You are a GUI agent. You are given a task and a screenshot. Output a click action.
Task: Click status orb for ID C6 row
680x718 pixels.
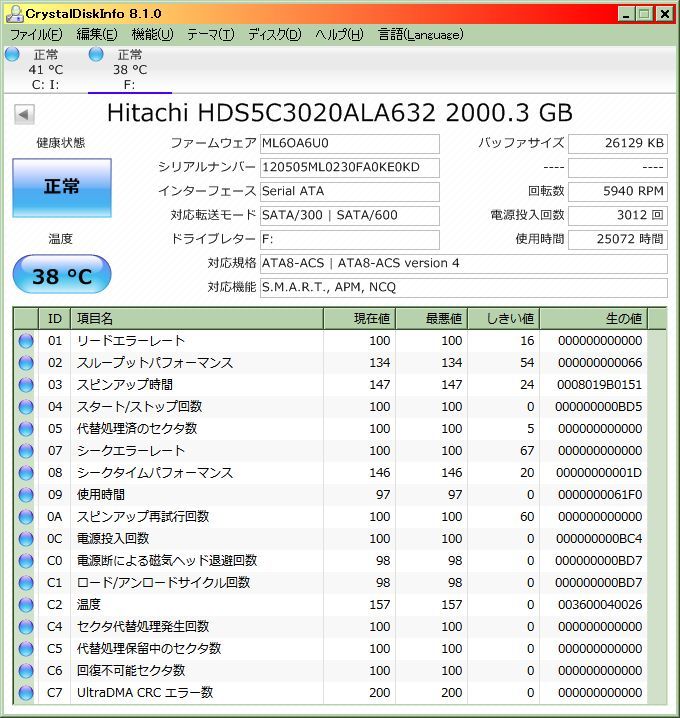[x=26, y=670]
